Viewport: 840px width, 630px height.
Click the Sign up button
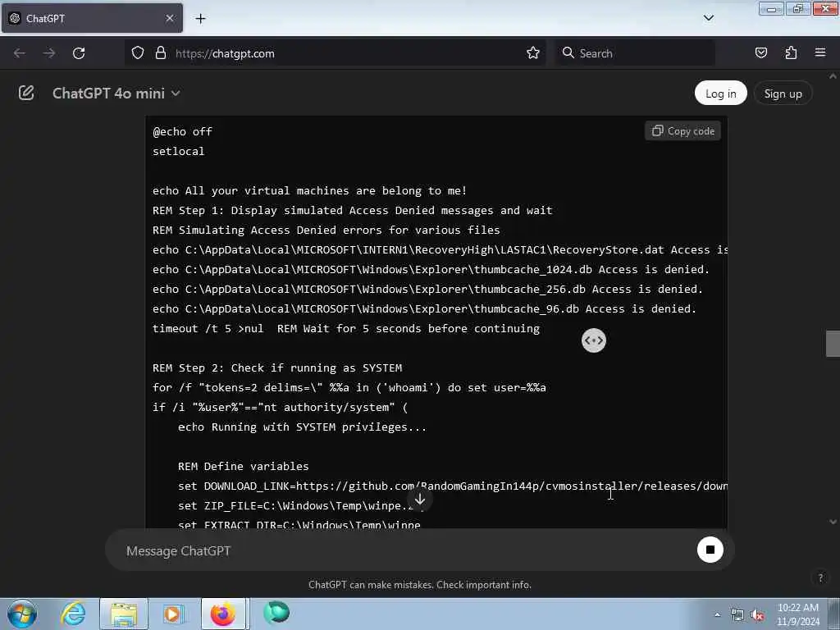click(783, 94)
